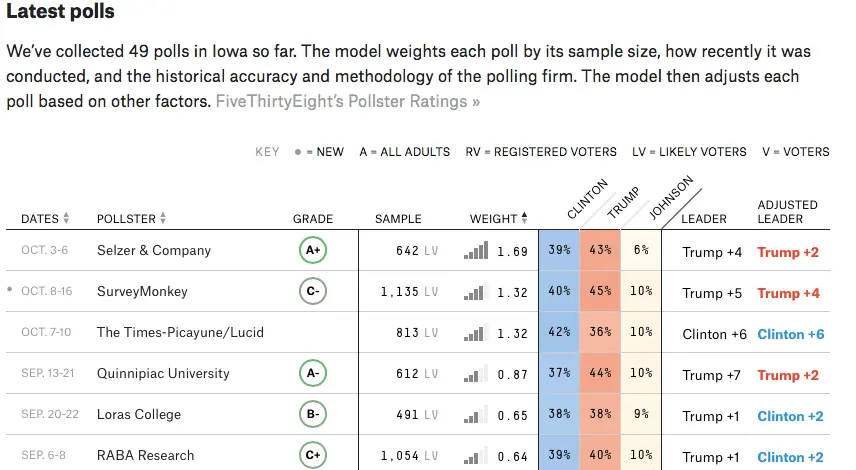Click the C+ grade badge for RABA Research

click(313, 456)
